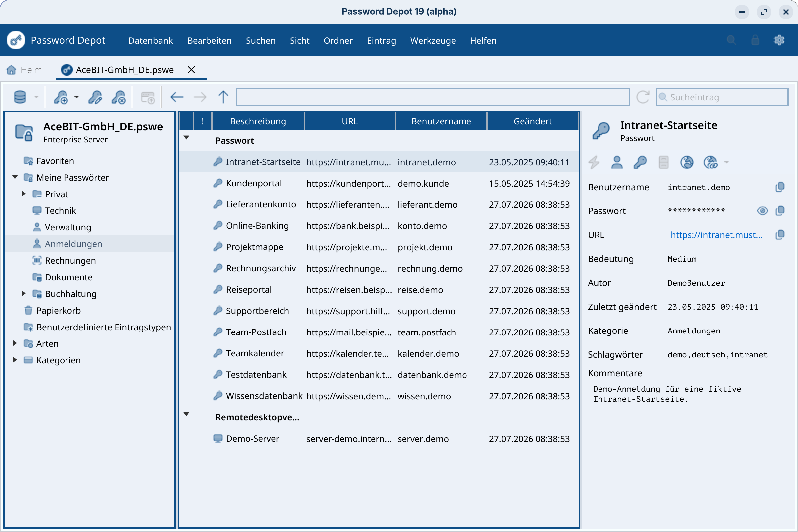Open the https://intranet.must... URL link
Image resolution: width=798 pixels, height=532 pixels.
(x=717, y=235)
